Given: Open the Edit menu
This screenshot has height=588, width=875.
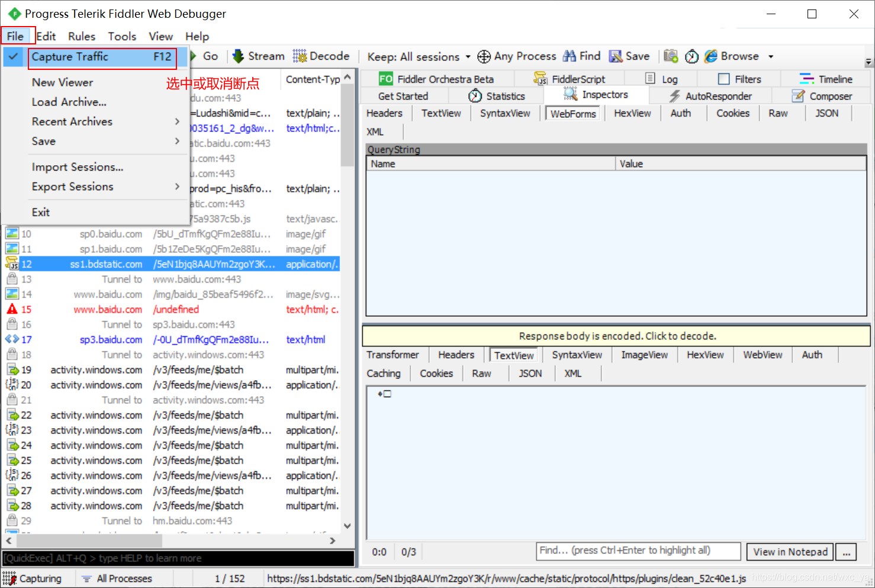Looking at the screenshot, I should coord(46,36).
